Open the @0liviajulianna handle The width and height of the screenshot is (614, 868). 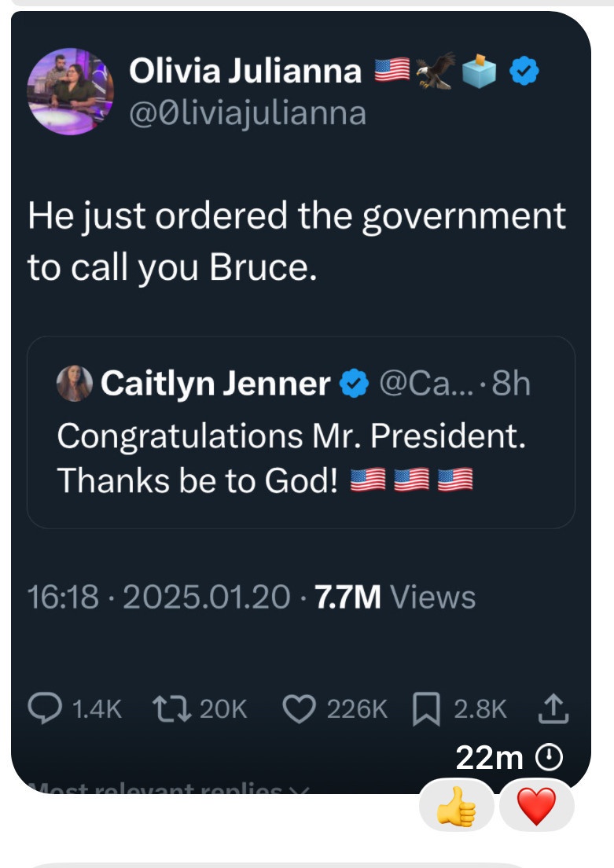247,113
